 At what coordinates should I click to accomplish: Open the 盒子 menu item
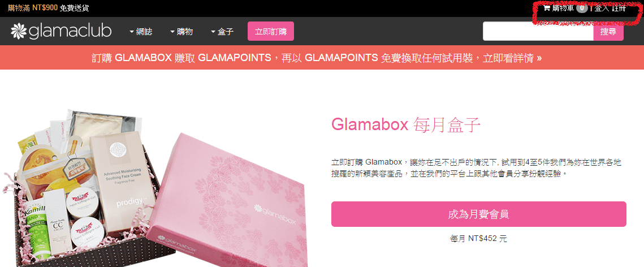pos(226,32)
